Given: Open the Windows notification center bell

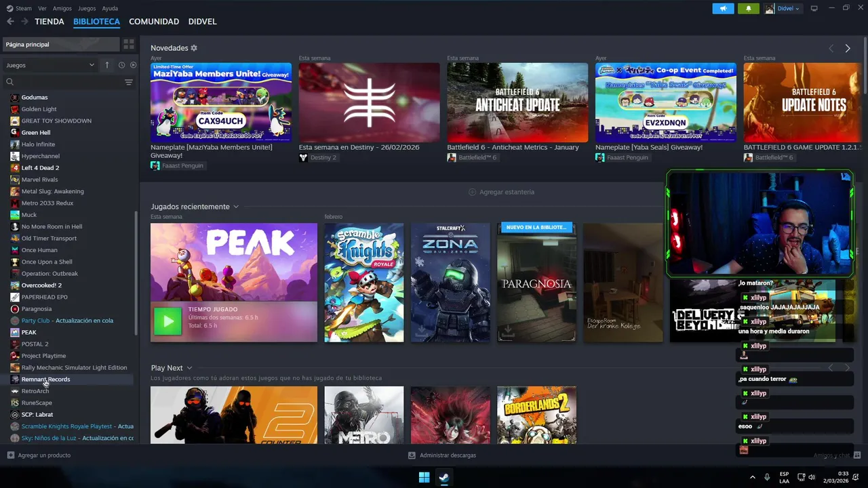Looking at the screenshot, I should click(x=855, y=477).
